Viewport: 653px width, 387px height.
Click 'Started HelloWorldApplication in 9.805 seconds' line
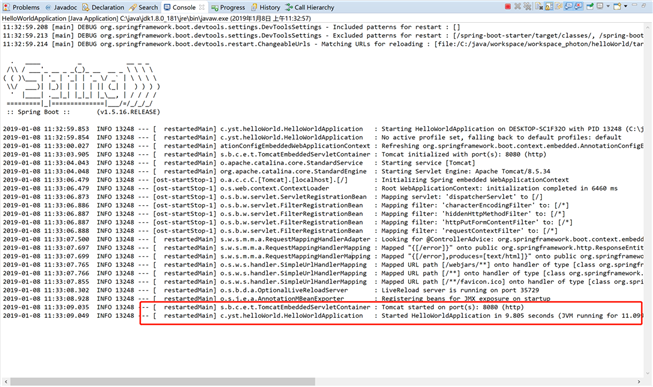point(323,316)
